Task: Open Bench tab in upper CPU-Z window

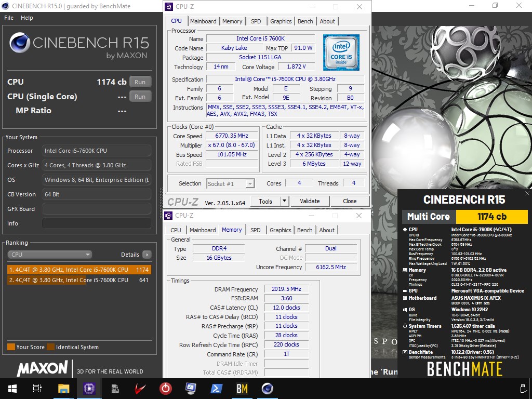Action: 305,21
